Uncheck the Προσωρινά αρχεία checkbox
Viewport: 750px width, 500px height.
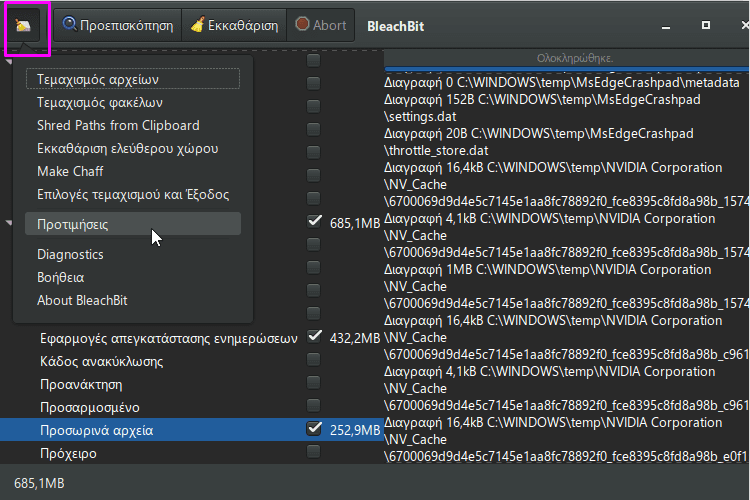point(314,428)
